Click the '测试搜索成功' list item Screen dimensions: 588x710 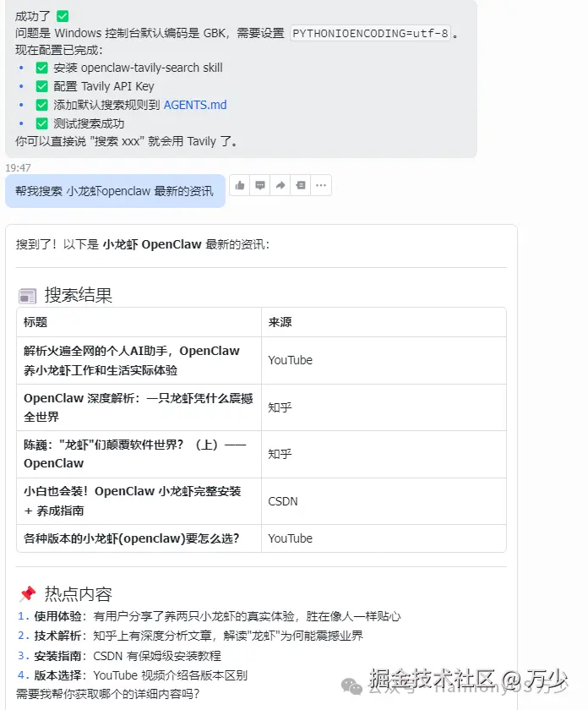click(x=80, y=123)
